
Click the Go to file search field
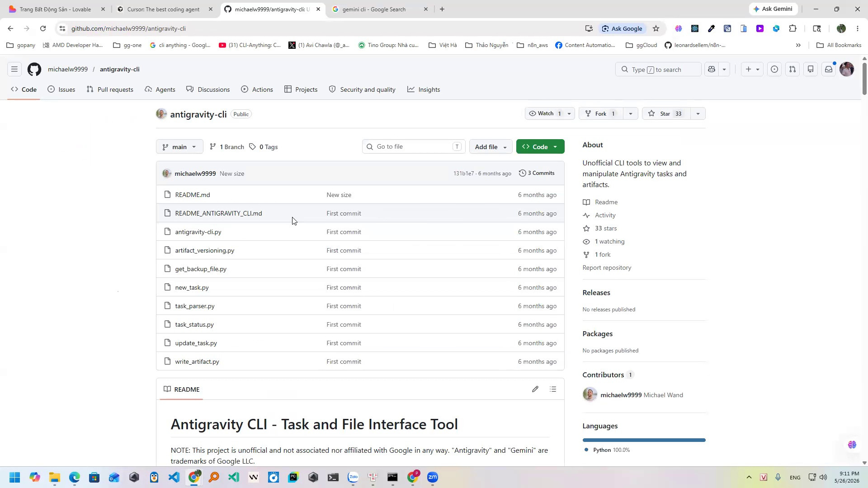tap(414, 147)
